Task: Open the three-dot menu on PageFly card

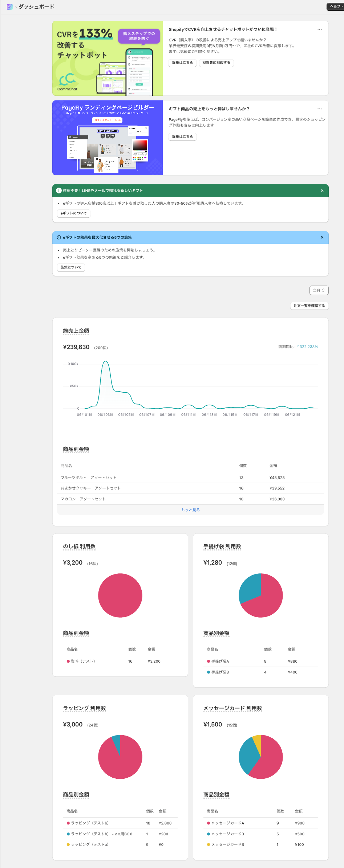Action: pos(320,109)
